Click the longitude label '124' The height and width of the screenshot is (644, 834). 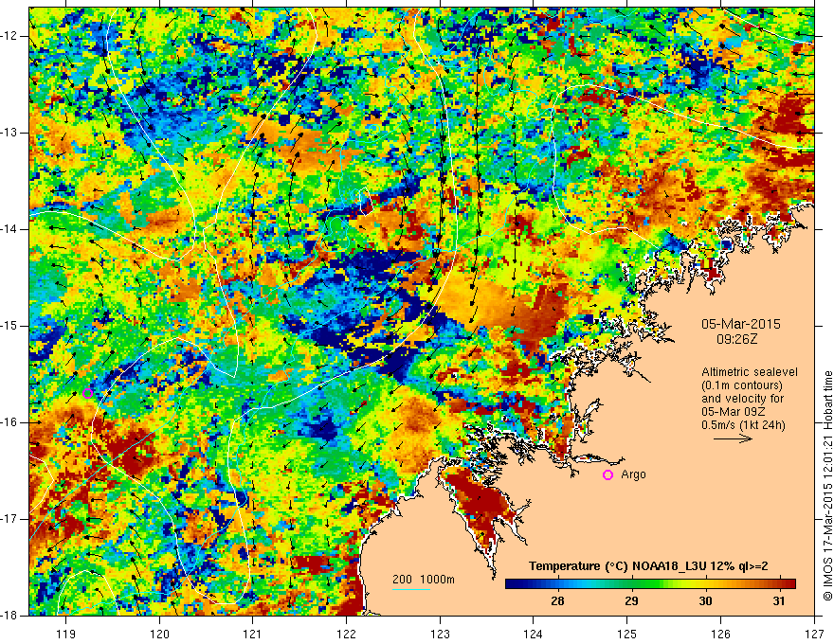(534, 634)
